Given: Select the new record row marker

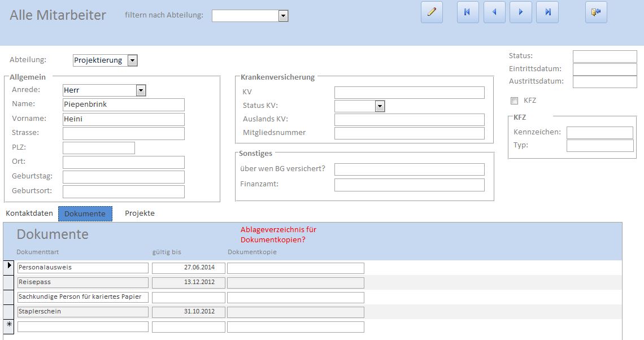Looking at the screenshot, I should [9, 326].
